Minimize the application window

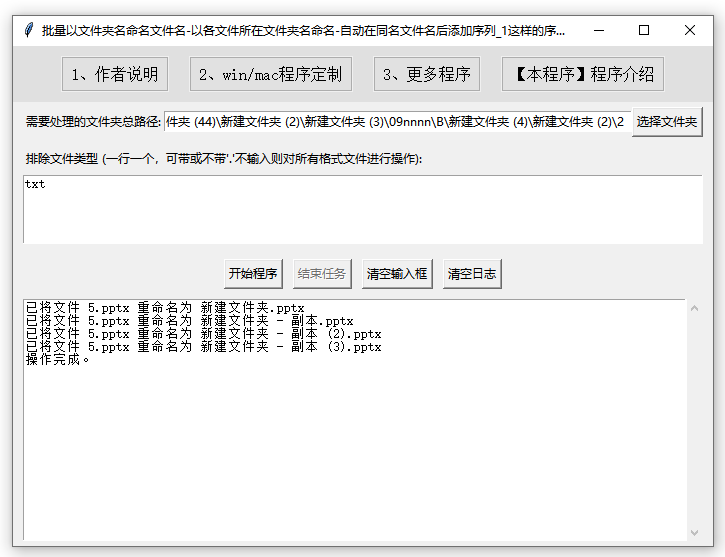(x=599, y=31)
